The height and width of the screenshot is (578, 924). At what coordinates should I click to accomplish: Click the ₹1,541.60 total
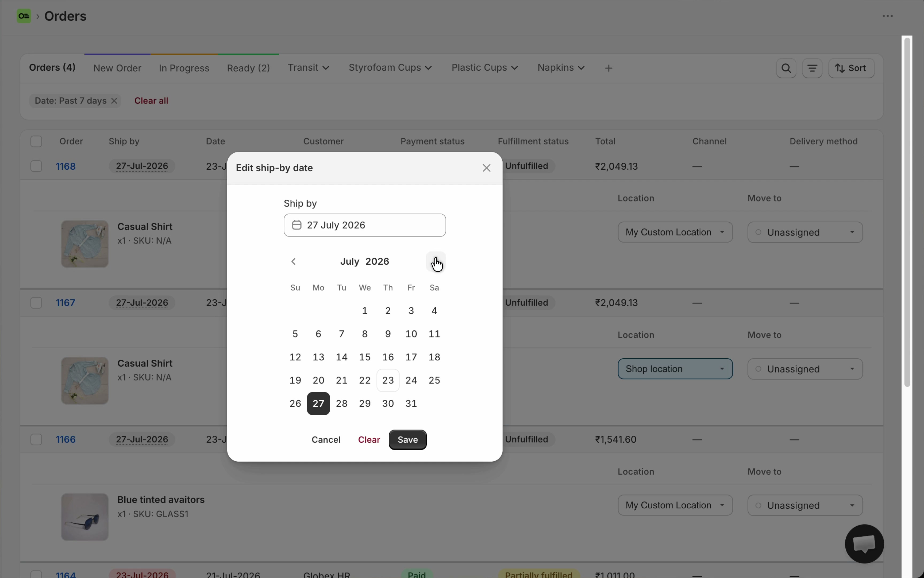616,440
